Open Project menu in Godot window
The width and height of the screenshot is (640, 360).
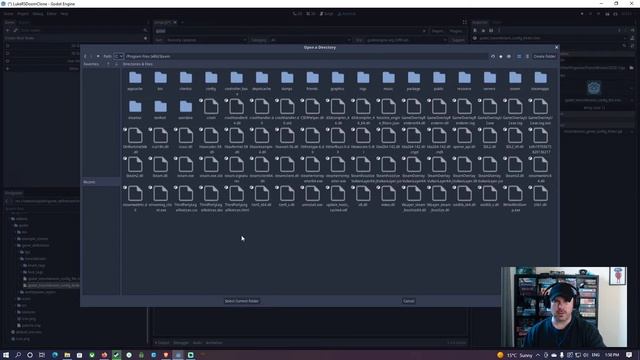click(x=23, y=14)
